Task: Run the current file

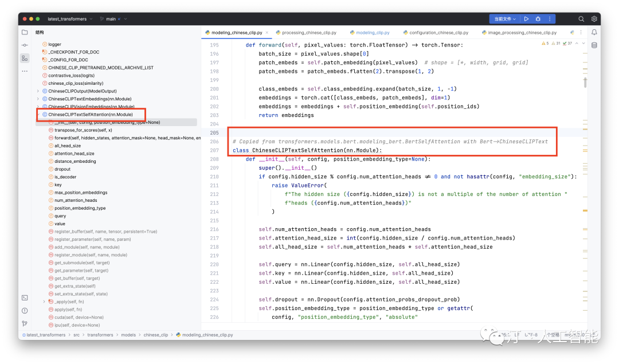Action: pyautogui.click(x=526, y=19)
